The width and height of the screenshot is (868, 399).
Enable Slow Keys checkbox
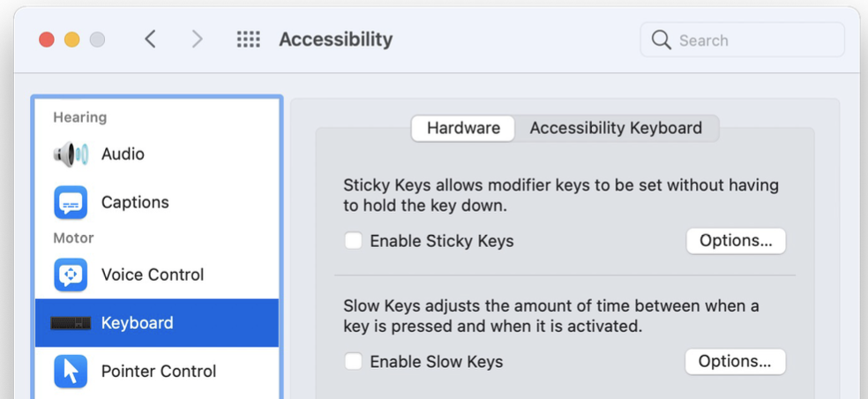(x=354, y=361)
